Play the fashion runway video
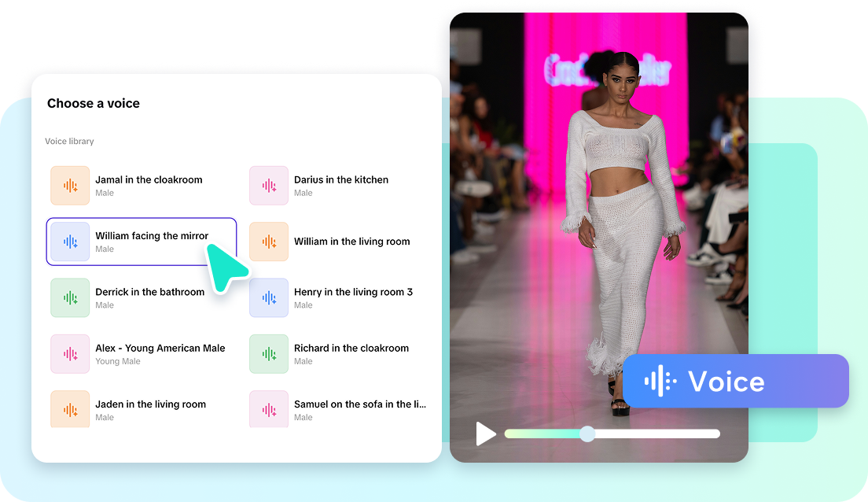The width and height of the screenshot is (868, 502). click(486, 434)
